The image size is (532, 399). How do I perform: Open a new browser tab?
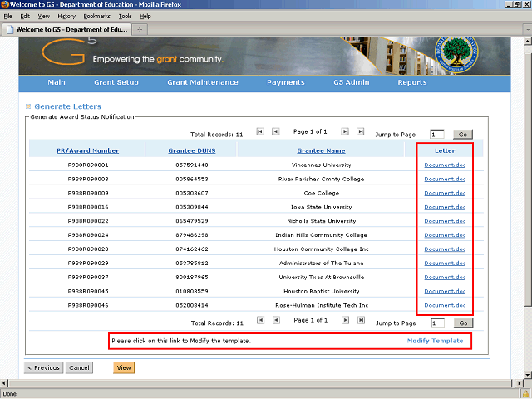pyautogui.click(x=140, y=29)
